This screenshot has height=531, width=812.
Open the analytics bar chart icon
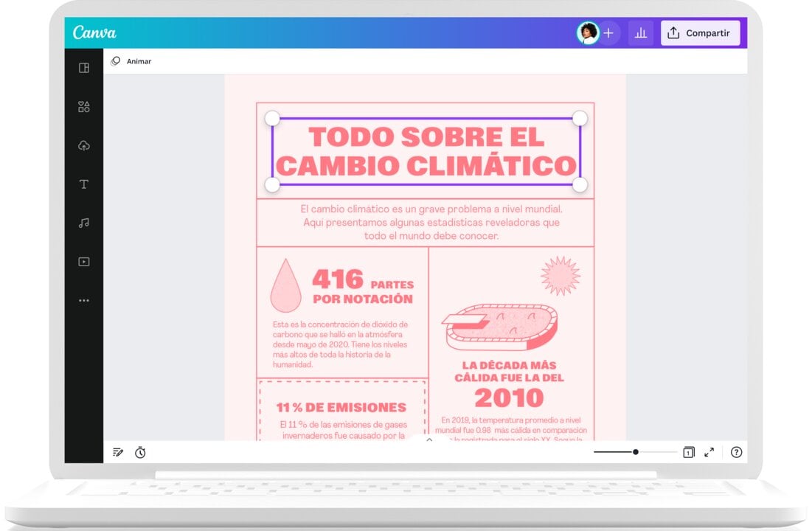(x=640, y=33)
